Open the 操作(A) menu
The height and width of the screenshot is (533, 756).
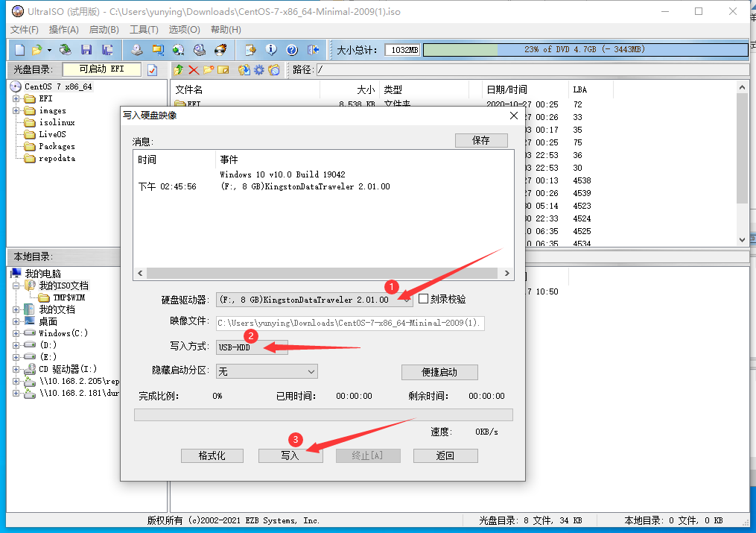tap(63, 29)
